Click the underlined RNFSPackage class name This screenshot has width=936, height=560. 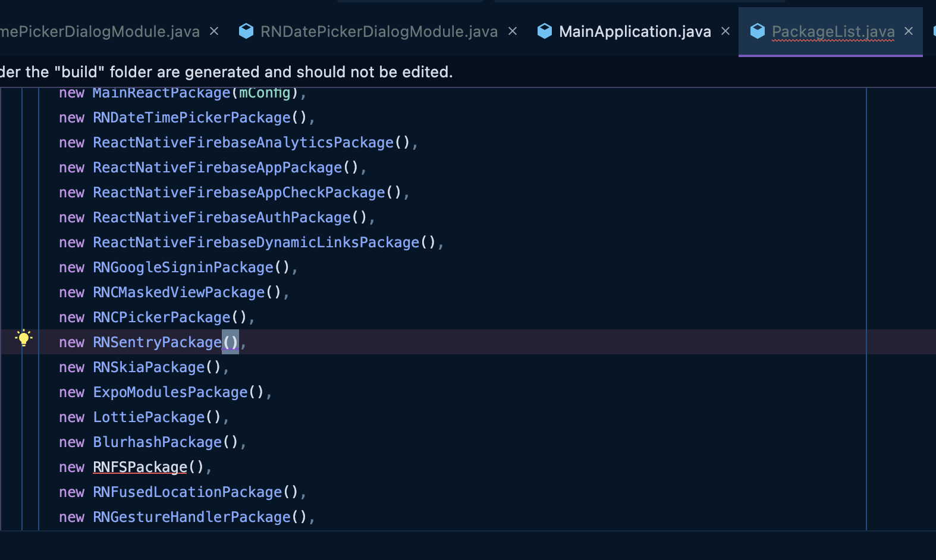pos(140,467)
